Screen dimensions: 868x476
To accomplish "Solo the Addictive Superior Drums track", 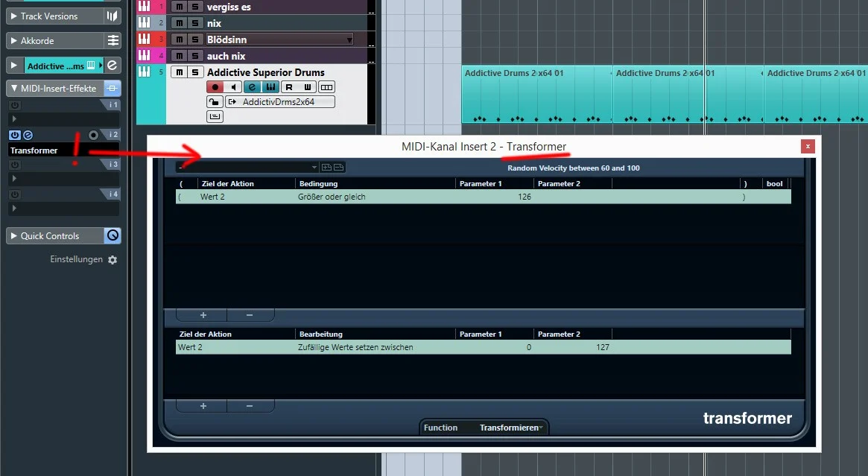I will (195, 72).
